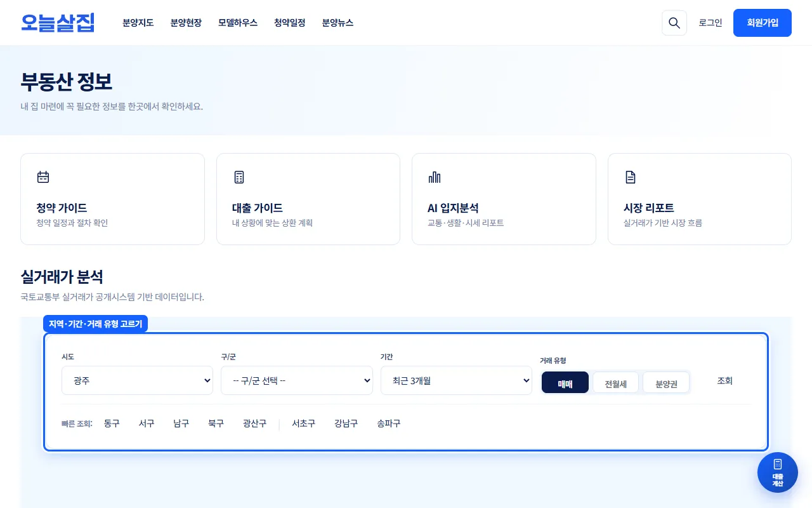The height and width of the screenshot is (508, 812).
Task: Click the document icon on 시장 리포트 card
Action: 631,177
